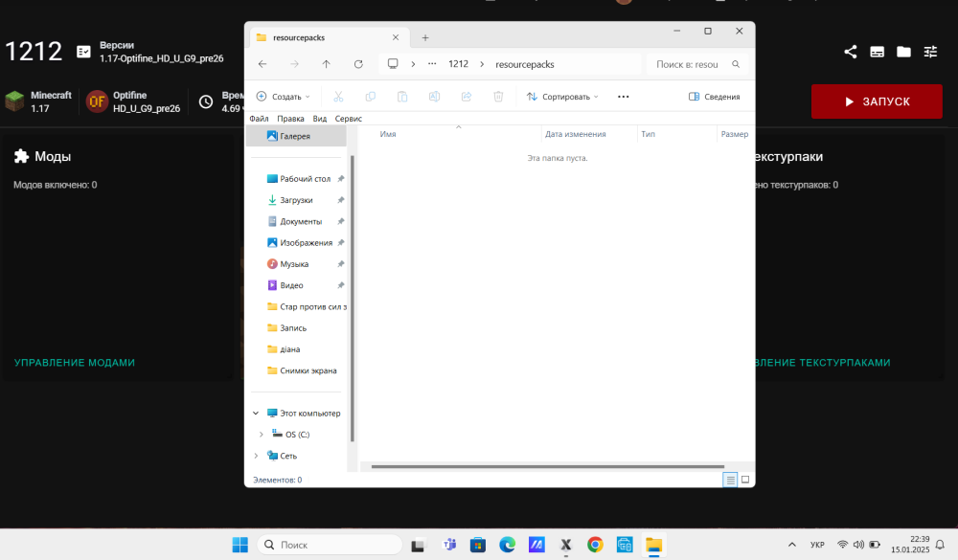
Task: Switch to large thumbnails view icon
Action: coord(745,480)
